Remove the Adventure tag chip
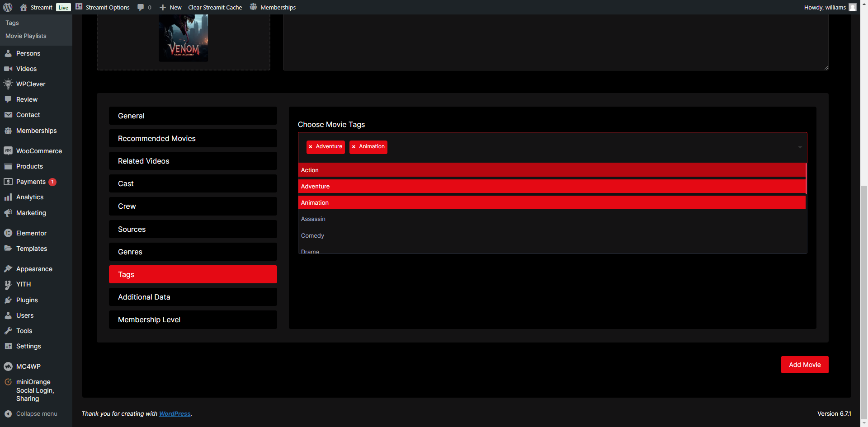This screenshot has width=868, height=427. pos(311,147)
